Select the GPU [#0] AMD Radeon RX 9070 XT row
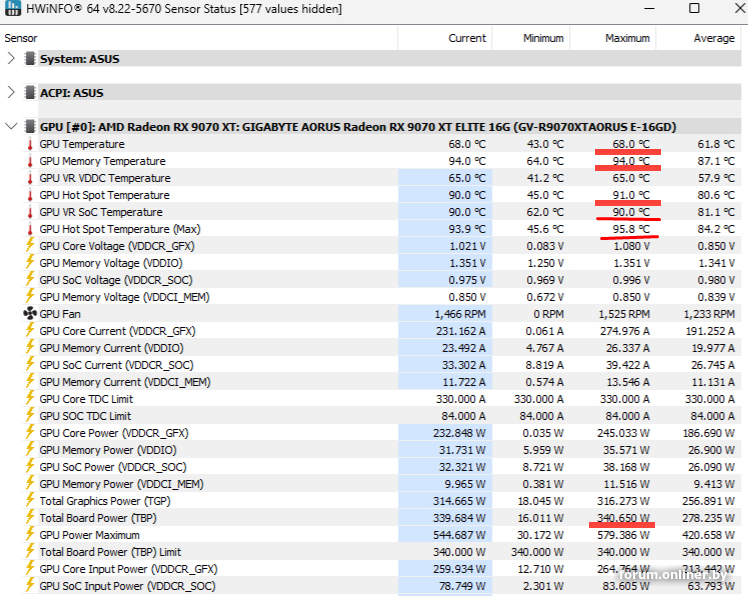This screenshot has height=596, width=748. click(x=389, y=127)
